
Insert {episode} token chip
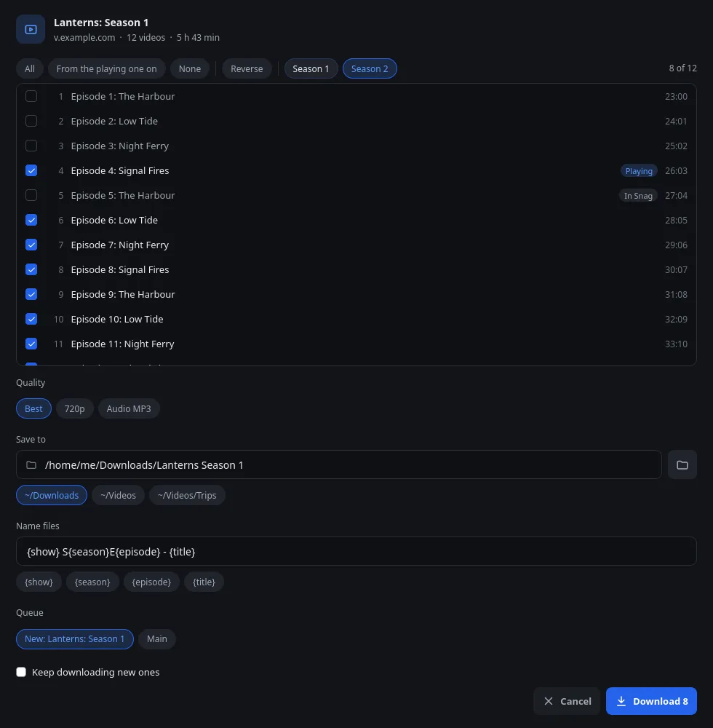pos(151,582)
